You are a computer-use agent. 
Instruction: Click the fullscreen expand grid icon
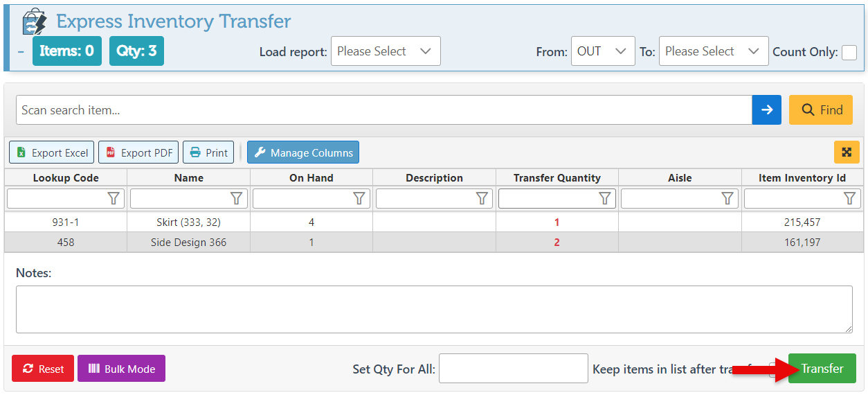point(846,152)
